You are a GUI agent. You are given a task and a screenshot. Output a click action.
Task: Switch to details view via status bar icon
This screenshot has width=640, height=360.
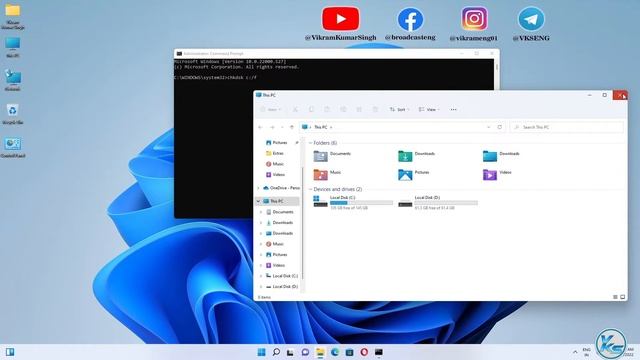(615, 297)
